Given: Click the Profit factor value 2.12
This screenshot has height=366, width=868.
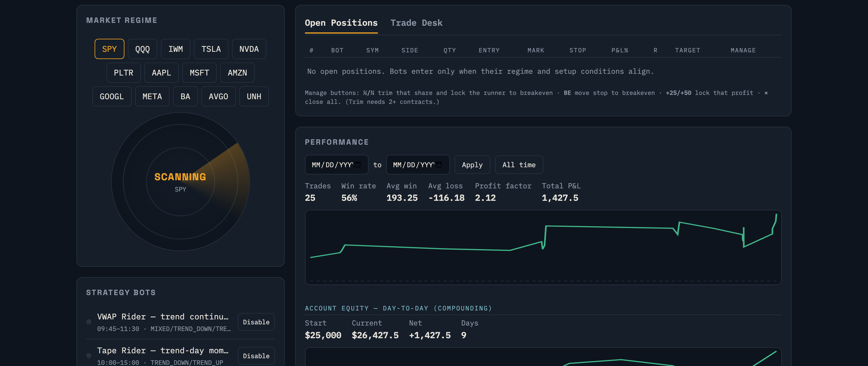Looking at the screenshot, I should click(x=485, y=198).
